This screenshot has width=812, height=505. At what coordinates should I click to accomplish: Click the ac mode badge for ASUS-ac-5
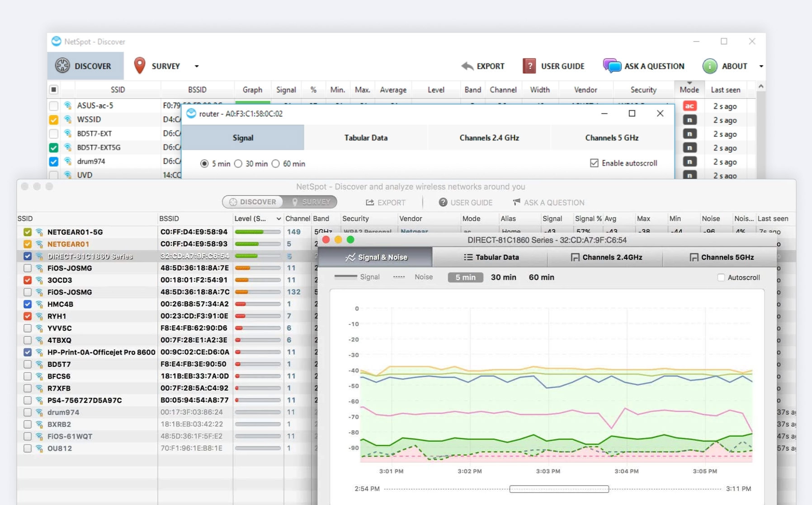coord(689,106)
